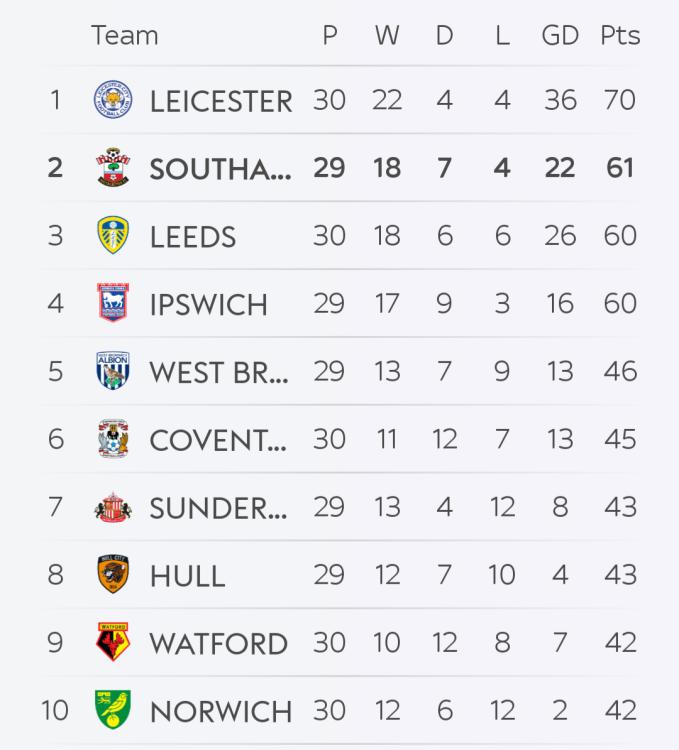Click the West Brom club crest icon
Image resolution: width=679 pixels, height=750 pixels.
pyautogui.click(x=113, y=371)
